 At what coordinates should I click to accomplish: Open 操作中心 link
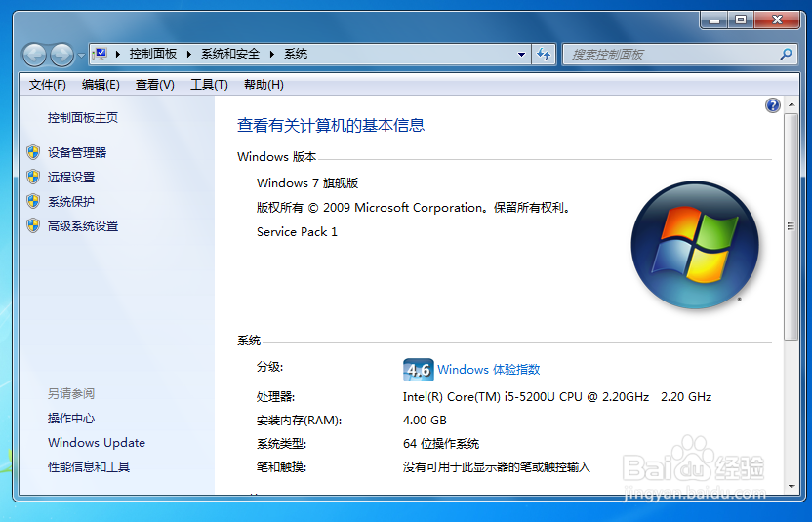tap(71, 419)
